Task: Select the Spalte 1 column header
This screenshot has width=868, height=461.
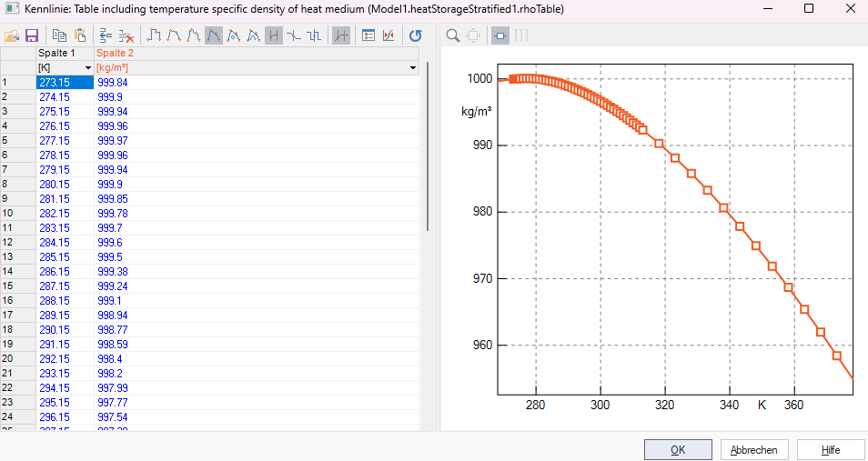Action: pyautogui.click(x=65, y=53)
